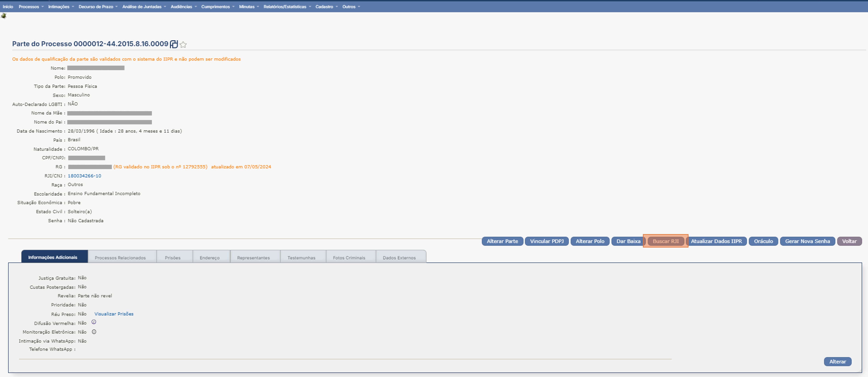
Task: Open the info icon beside Difusão Vermelha
Action: 94,322
